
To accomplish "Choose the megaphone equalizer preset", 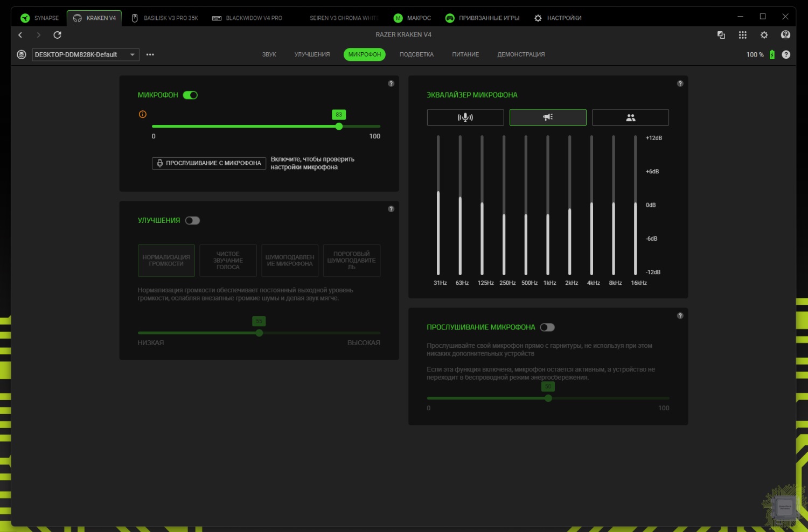I will [x=548, y=117].
